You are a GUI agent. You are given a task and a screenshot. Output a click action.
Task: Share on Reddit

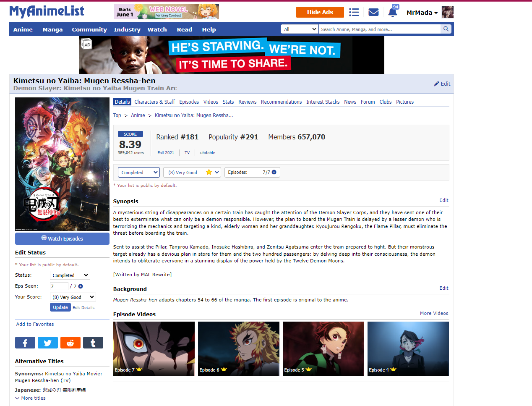70,343
